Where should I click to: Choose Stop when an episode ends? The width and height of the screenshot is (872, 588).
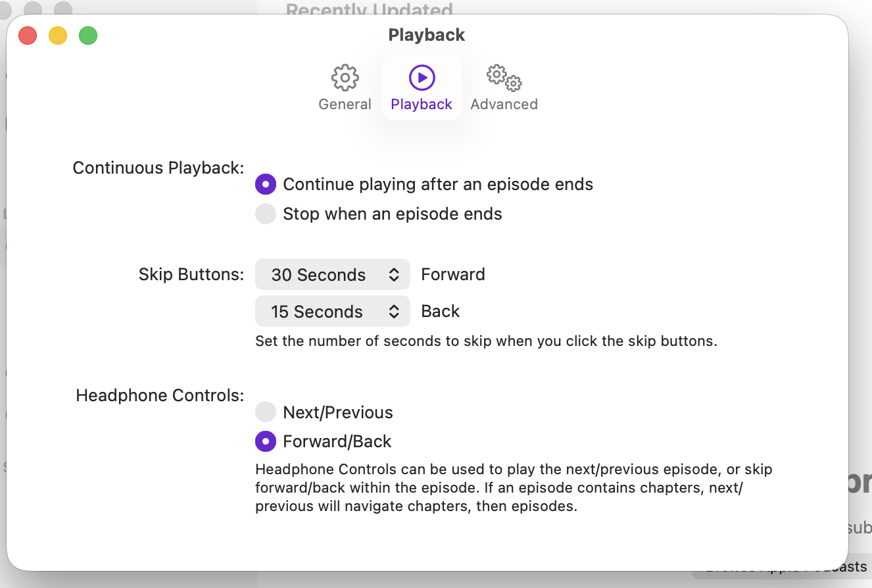click(265, 214)
